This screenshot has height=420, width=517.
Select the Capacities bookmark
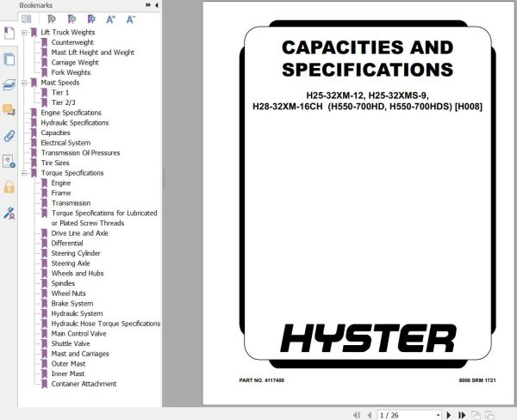coord(55,133)
